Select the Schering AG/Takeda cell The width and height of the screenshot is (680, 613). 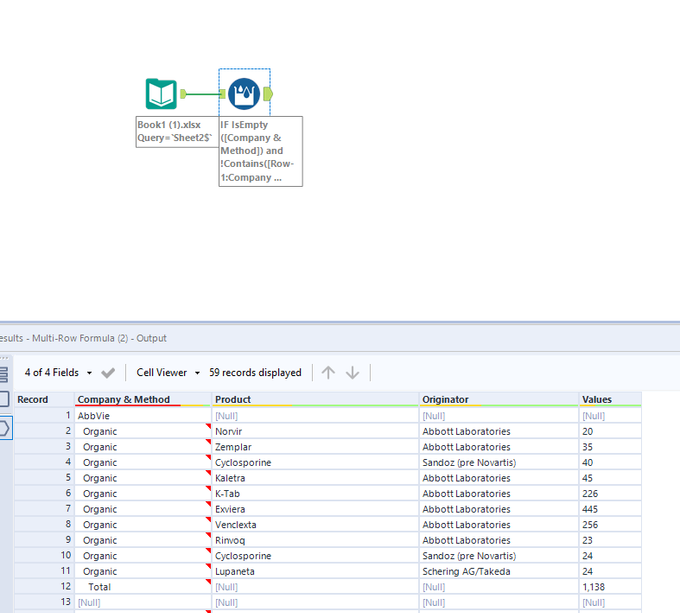tap(499, 571)
